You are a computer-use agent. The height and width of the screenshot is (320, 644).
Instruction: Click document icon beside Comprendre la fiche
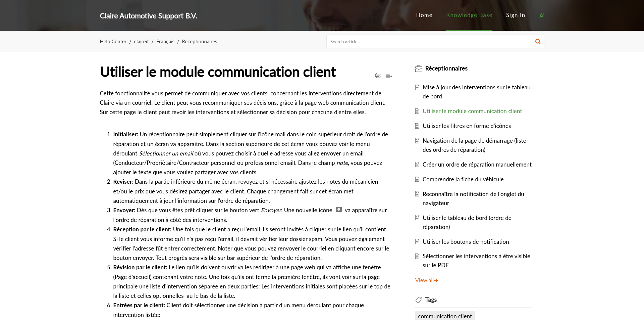click(x=417, y=179)
